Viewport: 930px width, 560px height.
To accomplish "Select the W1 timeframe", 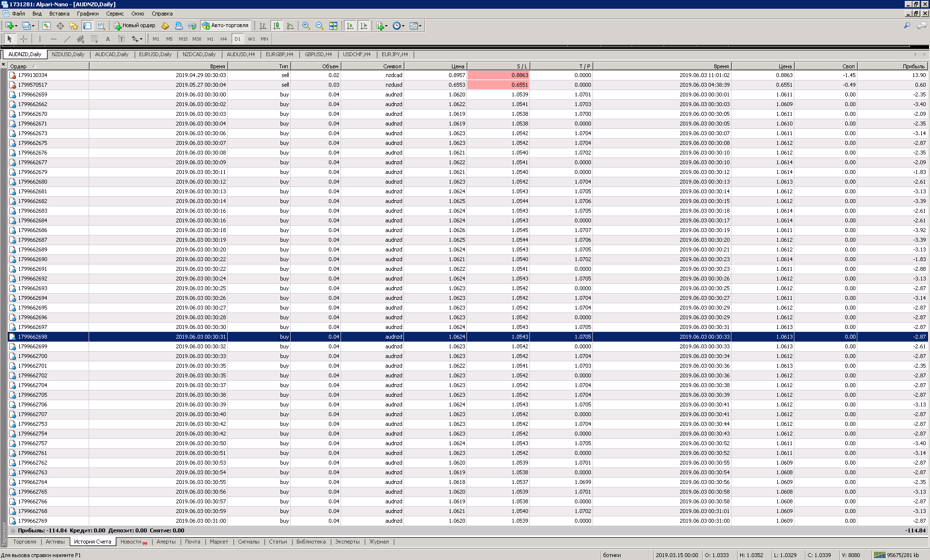I will point(251,39).
